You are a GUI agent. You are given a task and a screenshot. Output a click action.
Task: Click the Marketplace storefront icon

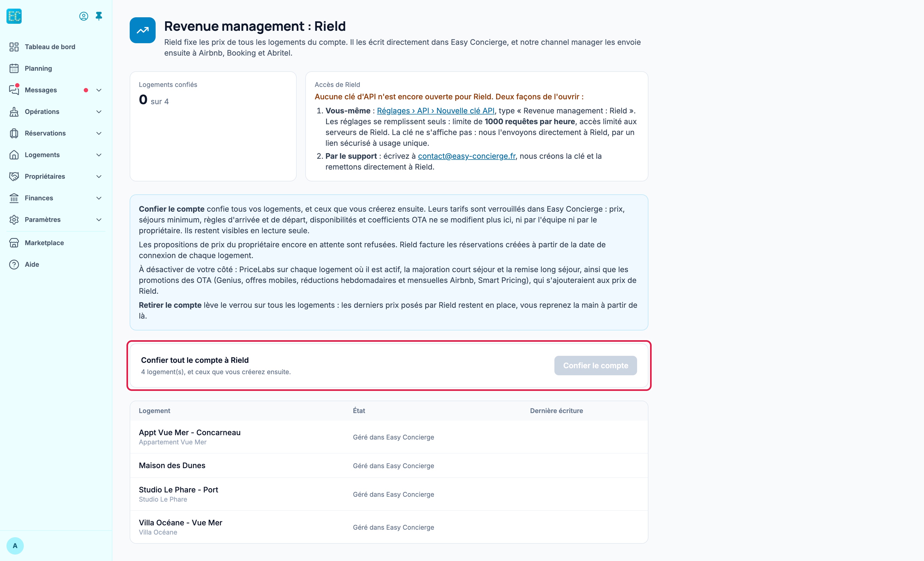click(x=14, y=243)
